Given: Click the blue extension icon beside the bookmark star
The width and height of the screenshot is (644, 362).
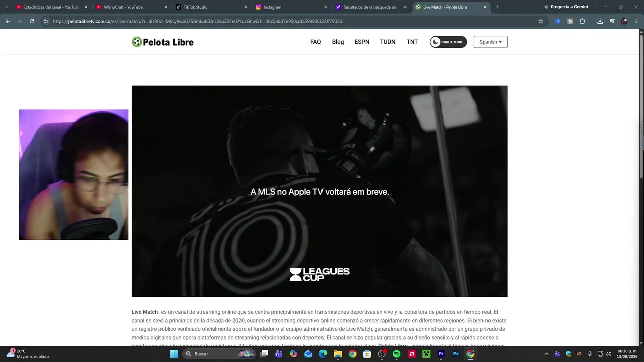Looking at the screenshot, I should pos(558,21).
